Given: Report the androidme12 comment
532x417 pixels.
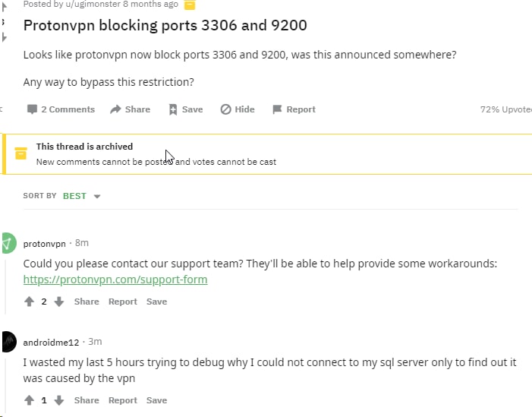Looking at the screenshot, I should tap(122, 400).
